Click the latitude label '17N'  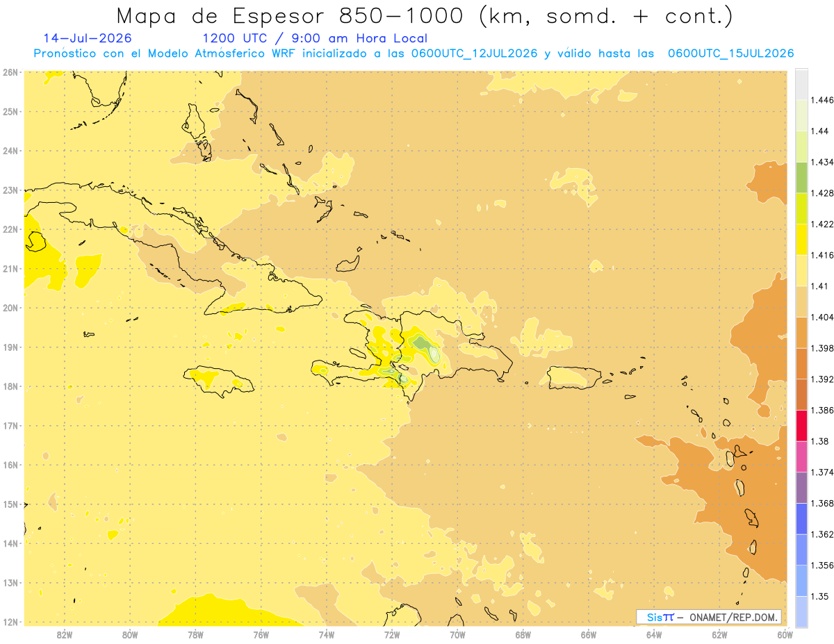tap(10, 425)
